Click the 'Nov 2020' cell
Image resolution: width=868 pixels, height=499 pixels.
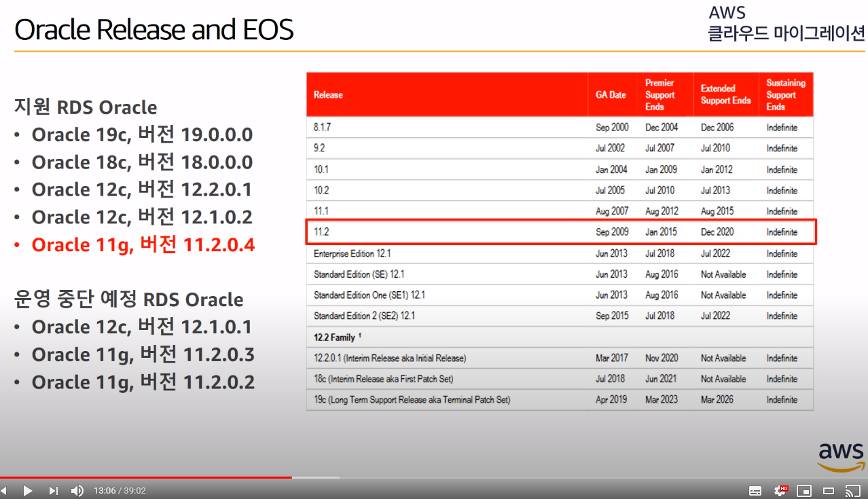coord(662,358)
